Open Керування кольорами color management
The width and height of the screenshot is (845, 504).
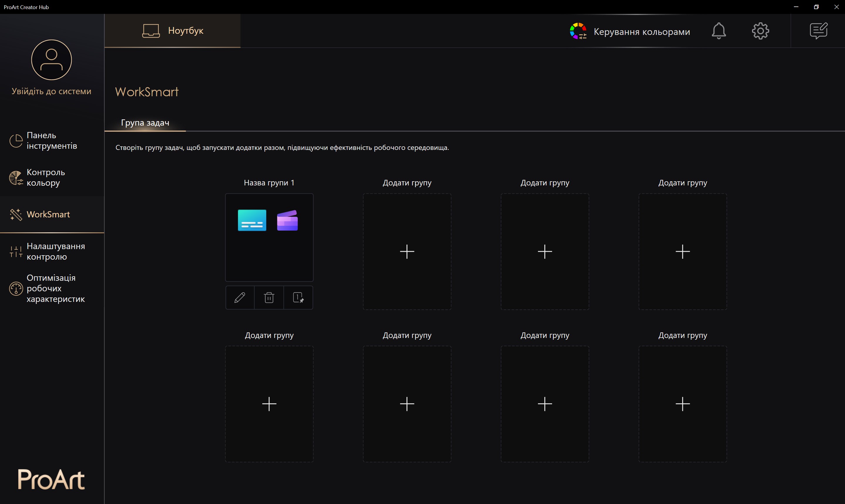pos(630,32)
